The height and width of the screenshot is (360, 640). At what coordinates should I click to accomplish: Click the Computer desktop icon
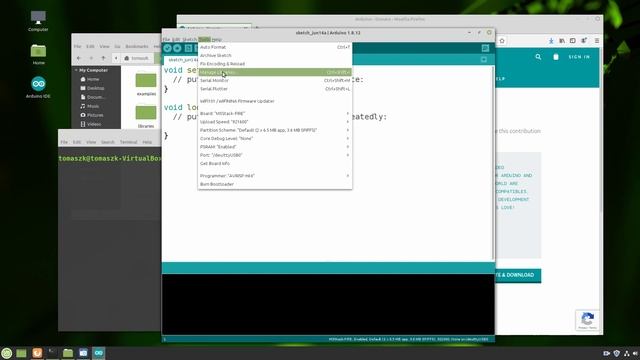(x=38, y=21)
